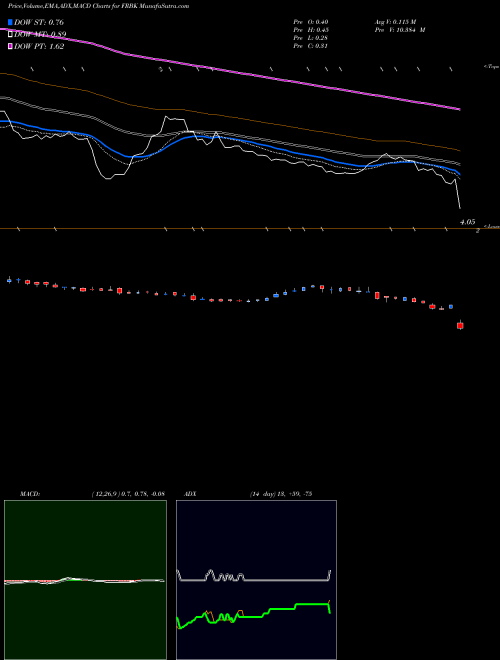This screenshot has width=500, height=660.
Task: Click the MACD: panel label
Action: coord(30,494)
